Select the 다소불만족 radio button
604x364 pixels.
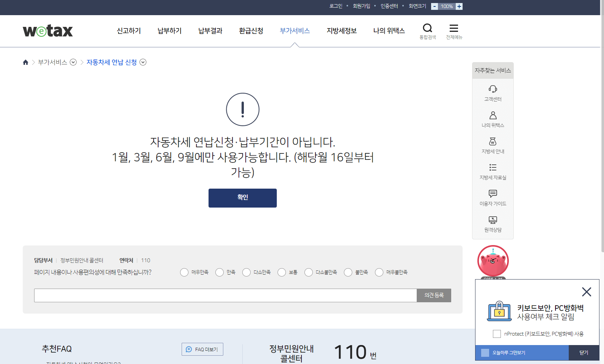pos(309,272)
